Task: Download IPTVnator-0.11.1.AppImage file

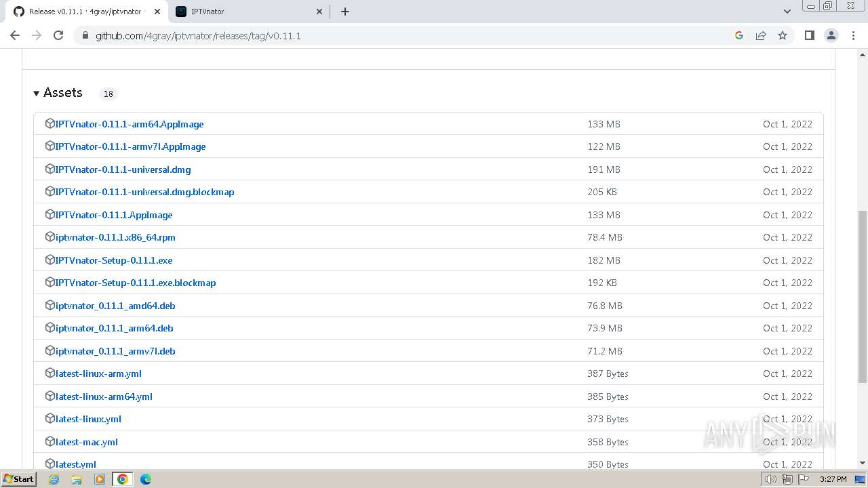Action: [114, 215]
